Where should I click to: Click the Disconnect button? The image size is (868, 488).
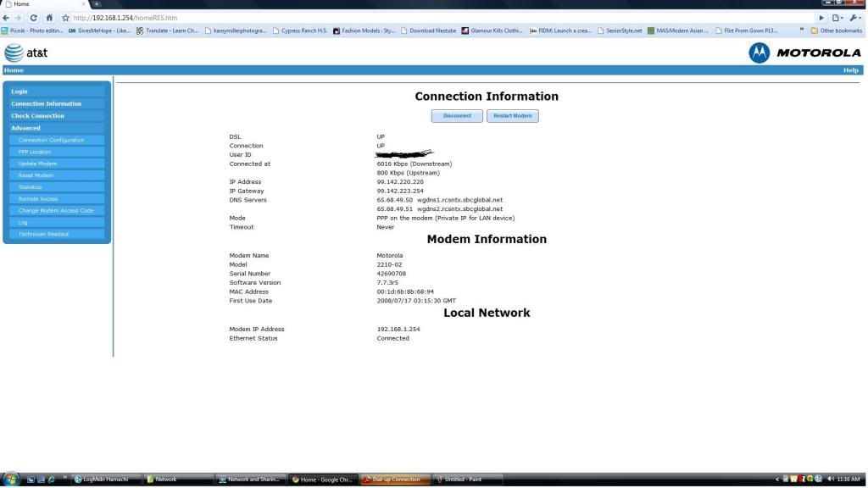tap(457, 115)
